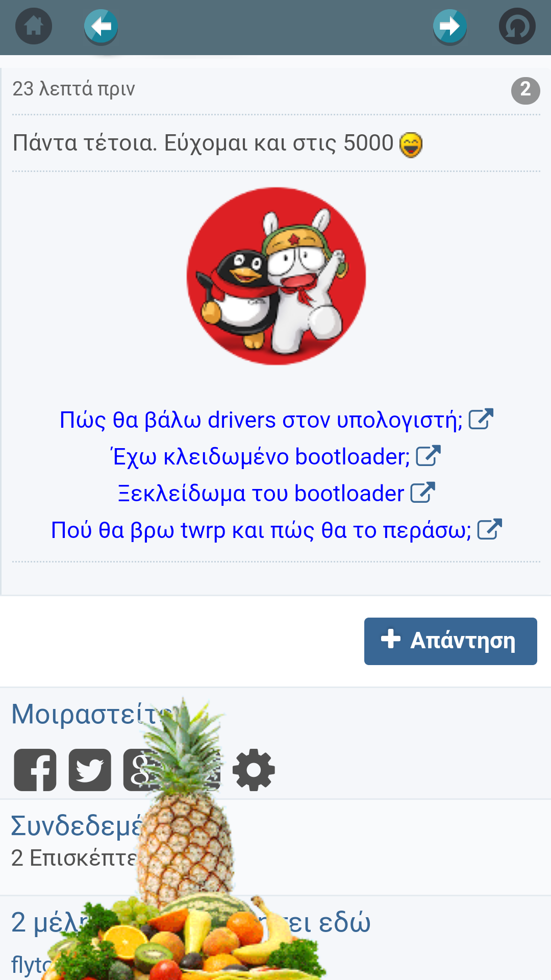Tap the red mascot avatar image
This screenshot has width=551, height=980.
coord(276,276)
